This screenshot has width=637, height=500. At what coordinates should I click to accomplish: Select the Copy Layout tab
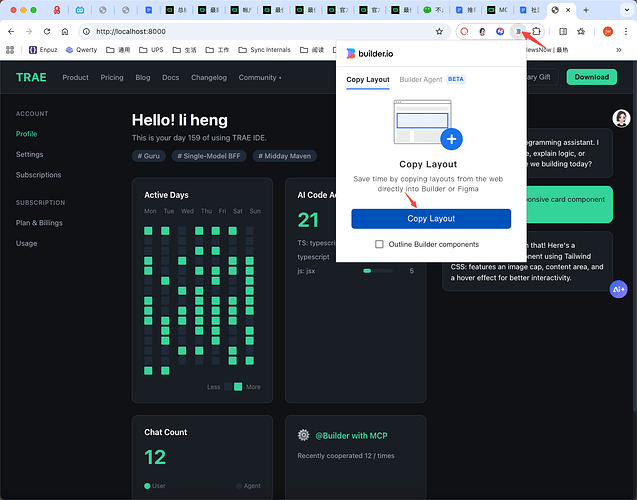click(367, 79)
